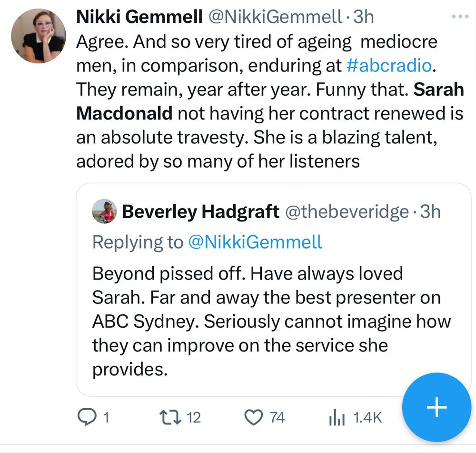476x453 pixels.
Task: Open the @NikkiGemmell handle in the tweet header
Action: click(274, 17)
